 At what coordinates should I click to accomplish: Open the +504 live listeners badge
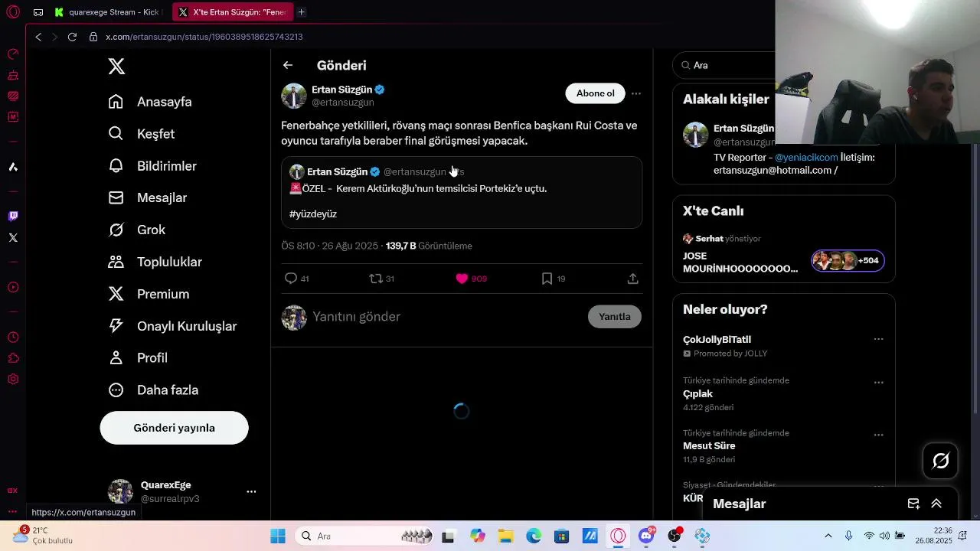pos(848,260)
